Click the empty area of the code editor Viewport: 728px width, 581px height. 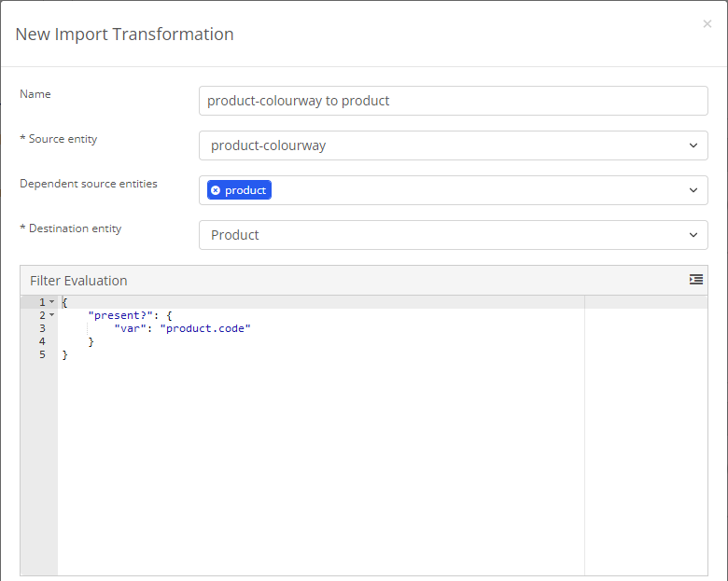click(320, 464)
